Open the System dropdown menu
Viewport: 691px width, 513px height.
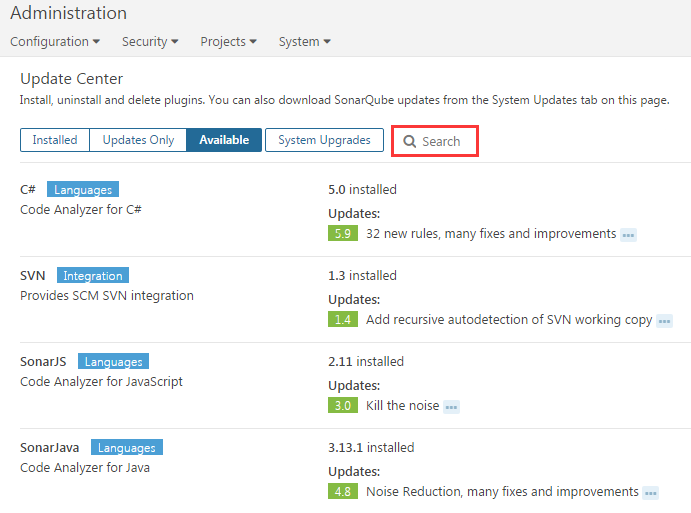click(305, 41)
